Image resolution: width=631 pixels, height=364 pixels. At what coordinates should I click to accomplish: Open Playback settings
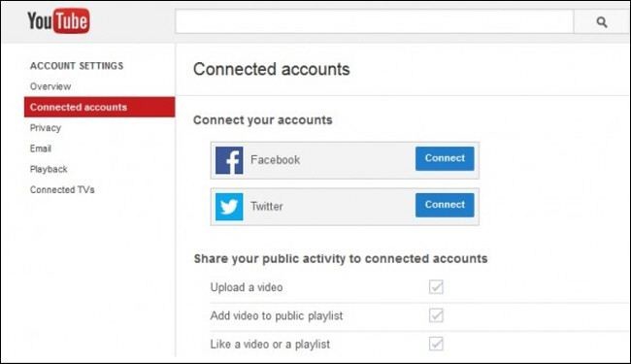[49, 169]
